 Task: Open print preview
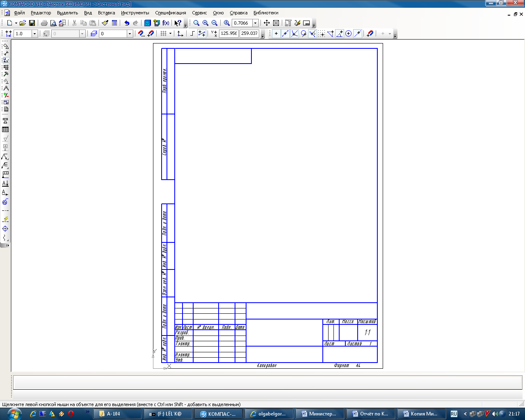(53, 23)
